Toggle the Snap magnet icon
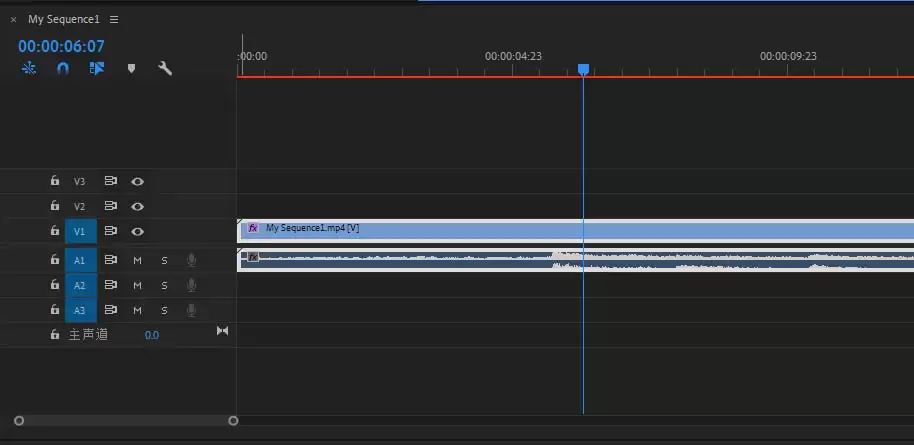914x445 pixels. [x=63, y=69]
